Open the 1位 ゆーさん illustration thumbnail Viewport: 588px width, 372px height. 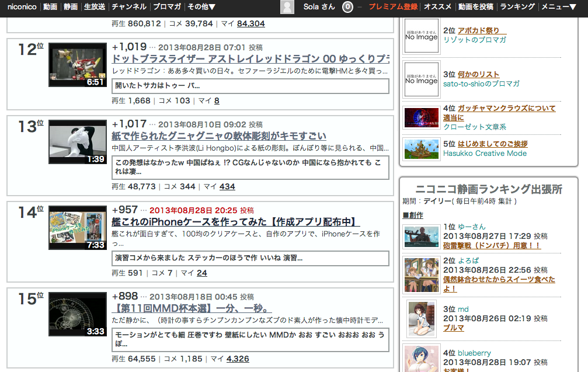click(x=422, y=237)
